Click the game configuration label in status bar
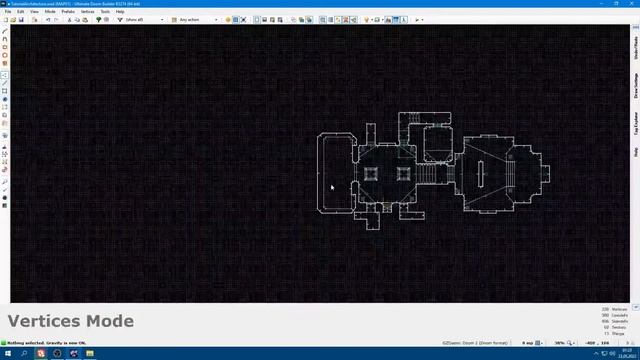 point(475,343)
